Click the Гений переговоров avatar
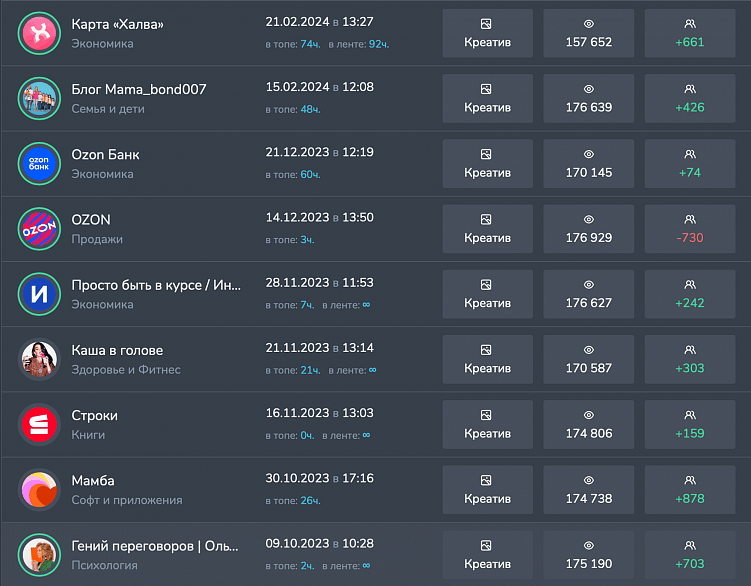Viewport: 751px width, 586px height. pos(40,554)
